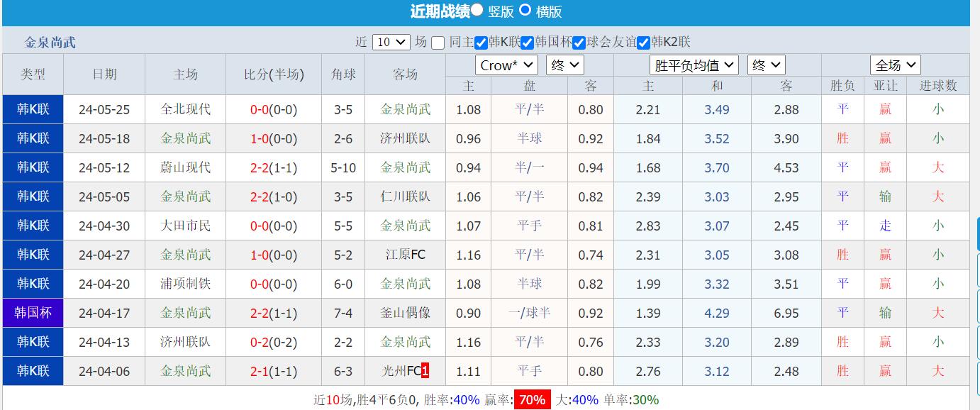Click the red 70% win rate value
This screenshot has width=980, height=410.
coord(530,399)
